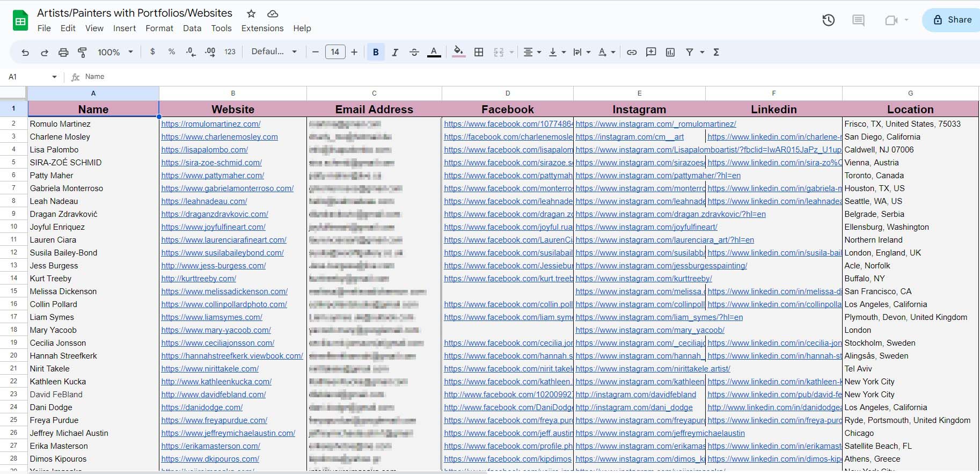Open the Tools menu

click(x=221, y=28)
